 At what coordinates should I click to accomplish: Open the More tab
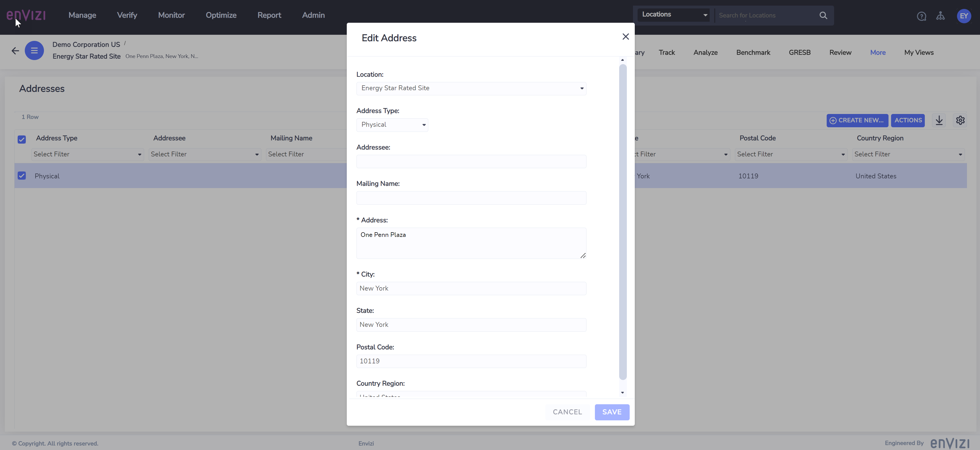[878, 52]
